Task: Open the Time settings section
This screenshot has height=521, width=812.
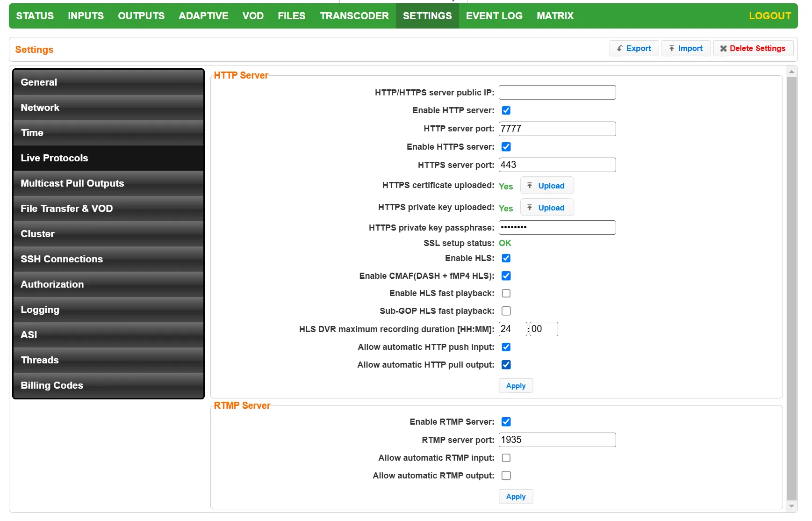Action: (108, 133)
